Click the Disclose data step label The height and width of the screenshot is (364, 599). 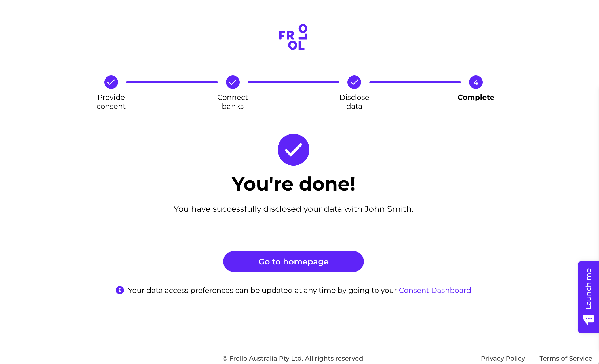point(354,102)
